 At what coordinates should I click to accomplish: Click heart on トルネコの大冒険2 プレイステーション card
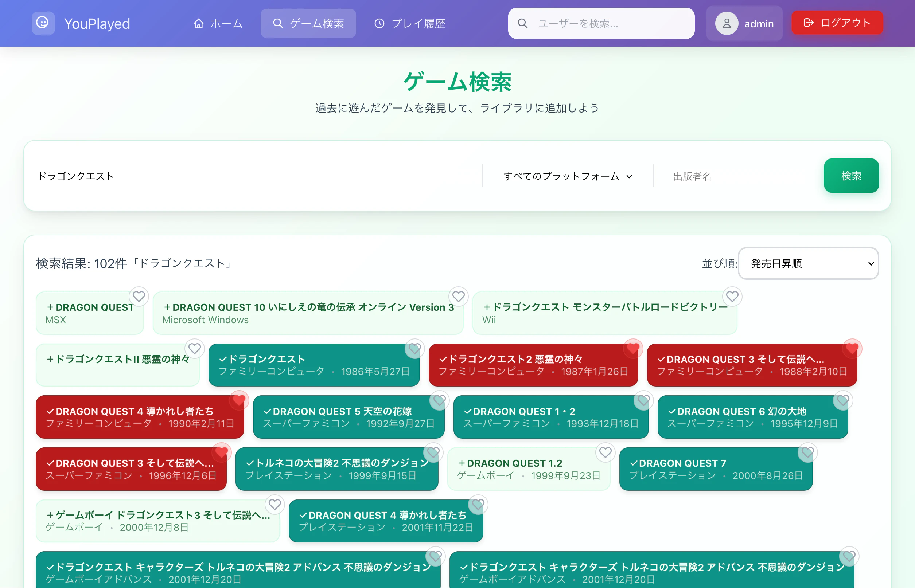coord(433,452)
